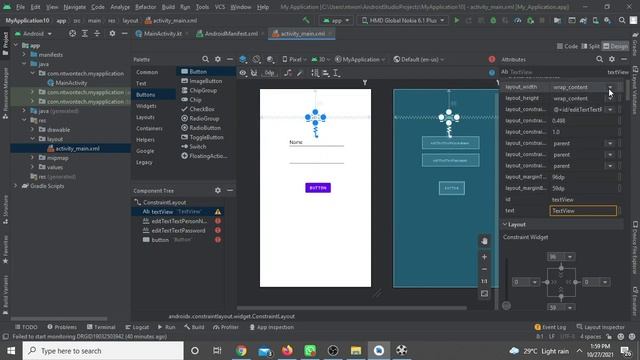The width and height of the screenshot is (640, 360).
Task: Select the Widgets palette category
Action: pos(146,106)
